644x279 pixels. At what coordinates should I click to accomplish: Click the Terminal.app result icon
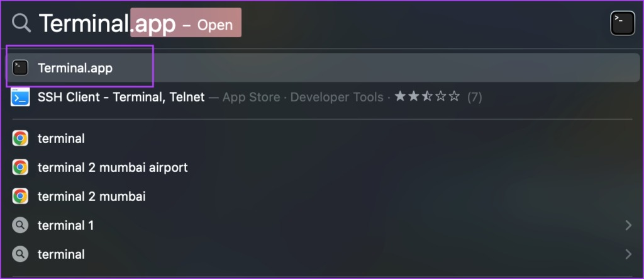point(20,67)
